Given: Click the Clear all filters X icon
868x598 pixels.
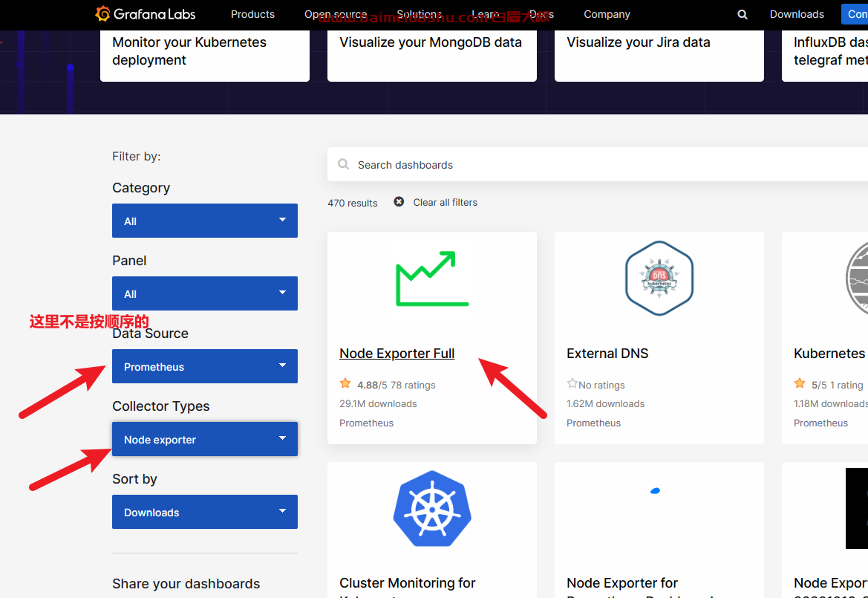Looking at the screenshot, I should tap(399, 202).
